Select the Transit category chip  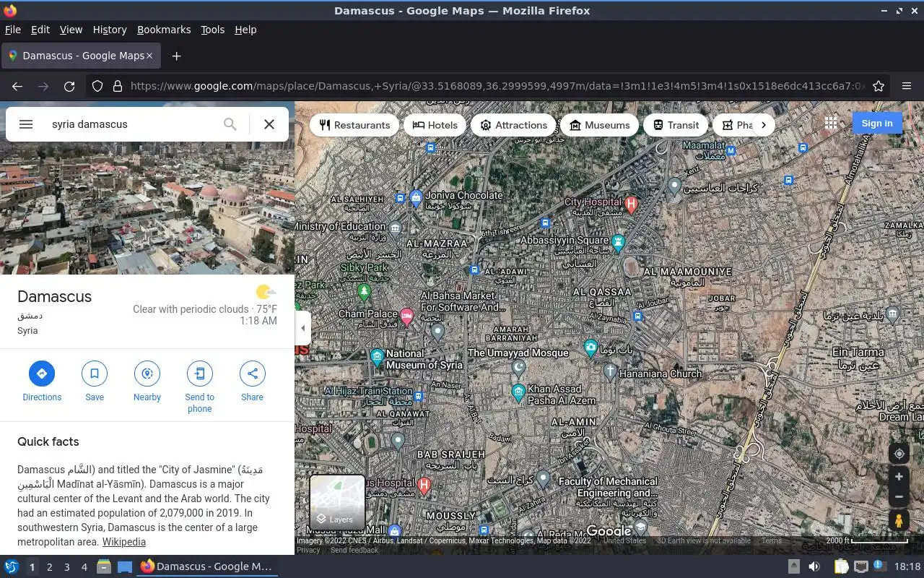(676, 125)
